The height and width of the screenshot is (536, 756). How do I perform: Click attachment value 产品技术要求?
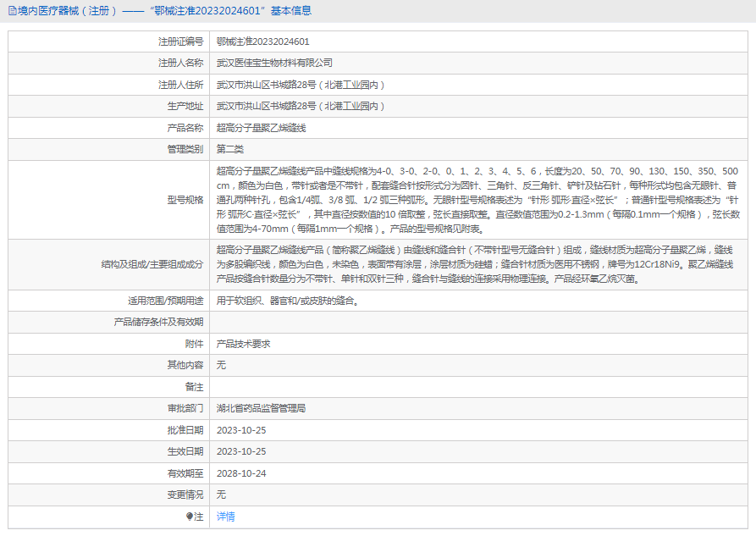tap(244, 344)
